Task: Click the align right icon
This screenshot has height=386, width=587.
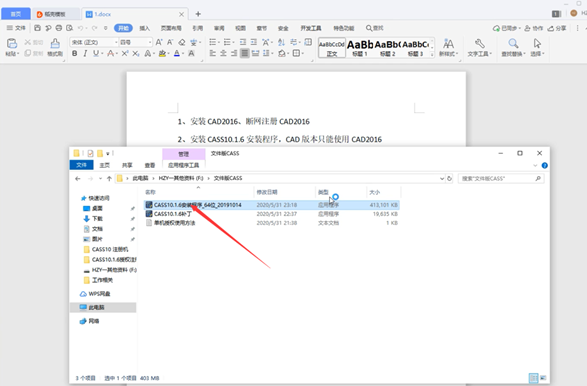Action: click(x=234, y=54)
